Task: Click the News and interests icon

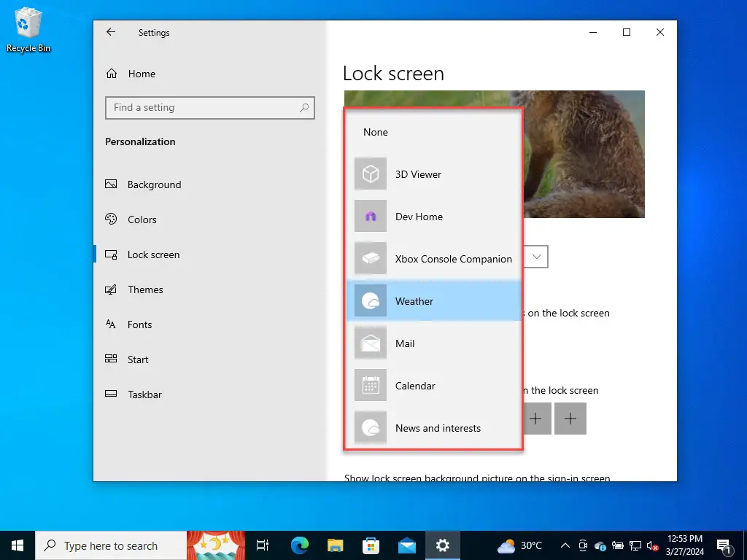Action: (x=370, y=427)
